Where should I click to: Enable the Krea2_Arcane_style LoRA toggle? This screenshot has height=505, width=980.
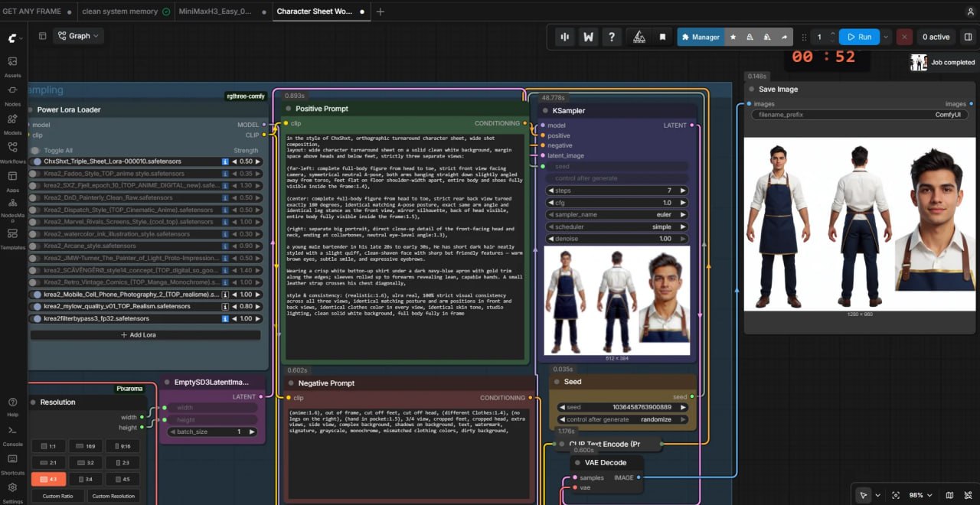point(36,246)
